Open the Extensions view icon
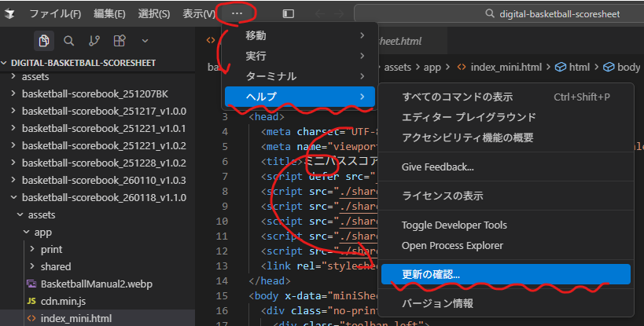644x326 pixels. click(x=119, y=41)
